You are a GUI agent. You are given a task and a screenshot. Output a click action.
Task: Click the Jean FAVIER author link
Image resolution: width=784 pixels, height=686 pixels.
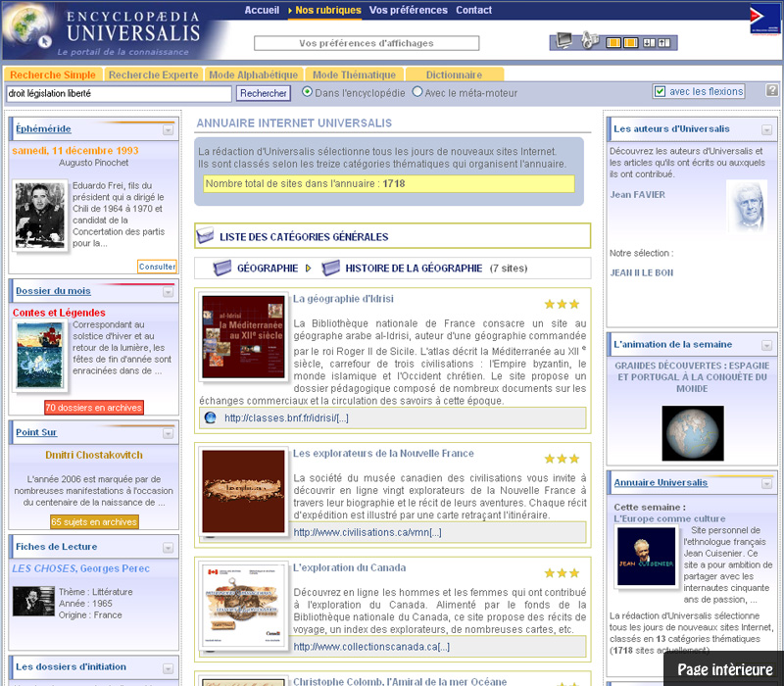[637, 194]
